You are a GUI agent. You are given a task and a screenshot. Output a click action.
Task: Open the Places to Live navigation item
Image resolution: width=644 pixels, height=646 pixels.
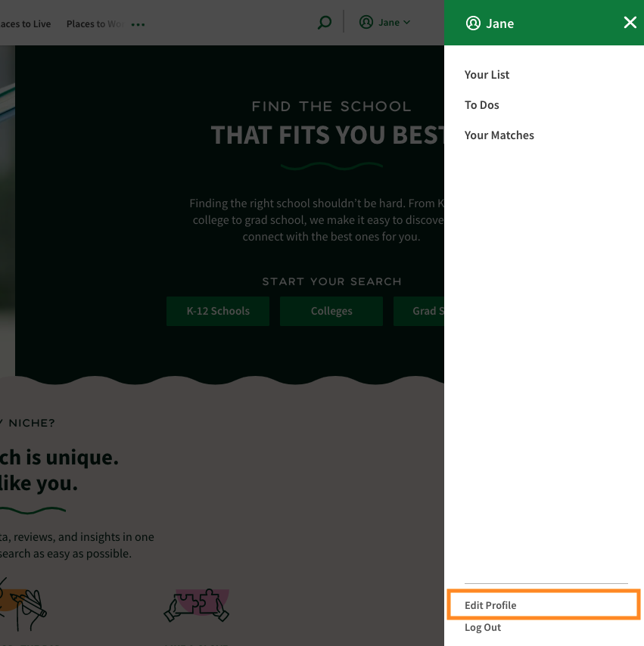click(25, 24)
